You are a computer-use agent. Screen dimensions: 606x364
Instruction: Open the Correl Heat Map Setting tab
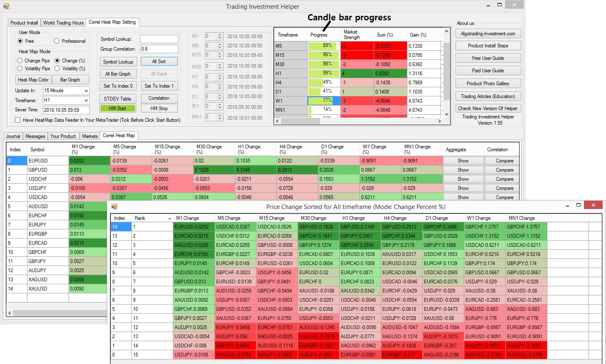coord(112,22)
